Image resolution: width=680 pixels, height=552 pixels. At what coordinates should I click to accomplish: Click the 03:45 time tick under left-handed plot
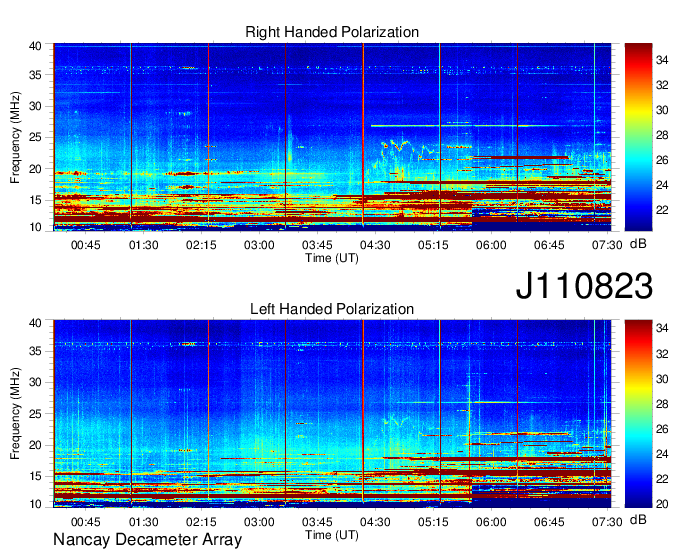coord(317,522)
